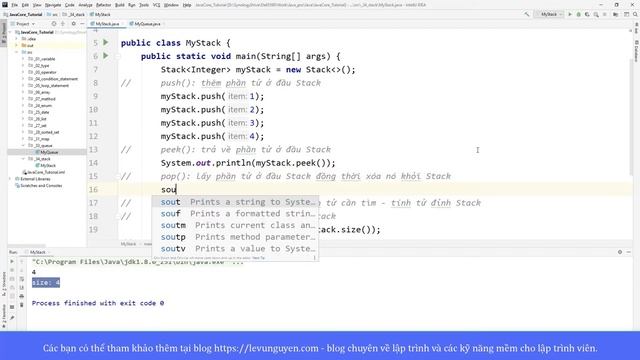Open Navigate menu

click(x=53, y=5)
